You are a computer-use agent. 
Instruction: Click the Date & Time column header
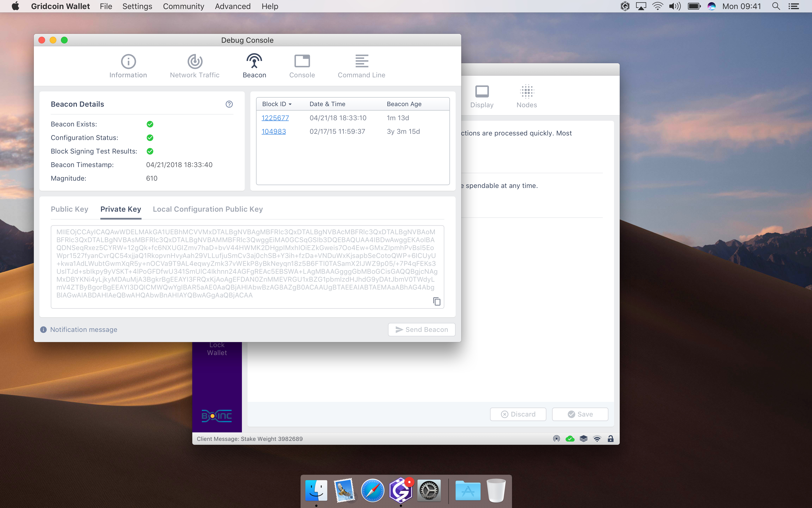(x=327, y=104)
